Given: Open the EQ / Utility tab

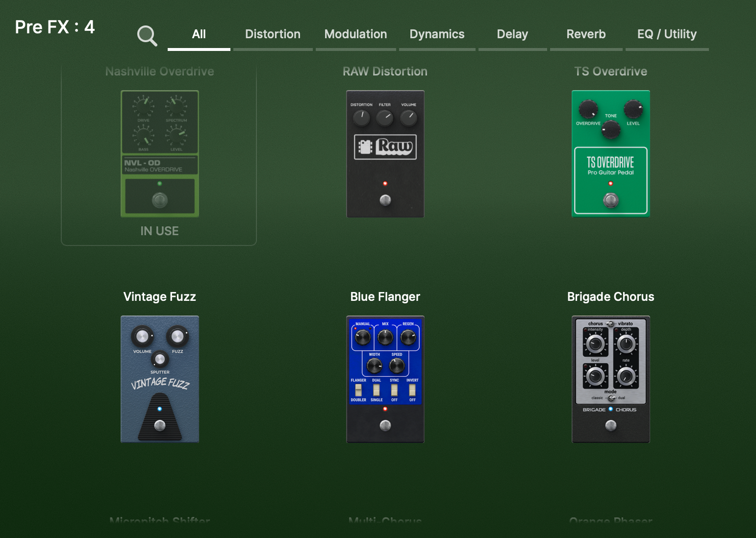Looking at the screenshot, I should [667, 34].
